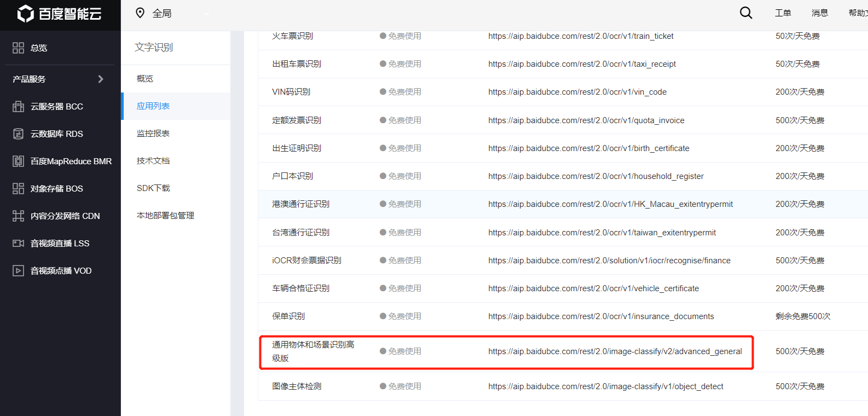Click the iOCR财会票据识别 row name

point(306,261)
